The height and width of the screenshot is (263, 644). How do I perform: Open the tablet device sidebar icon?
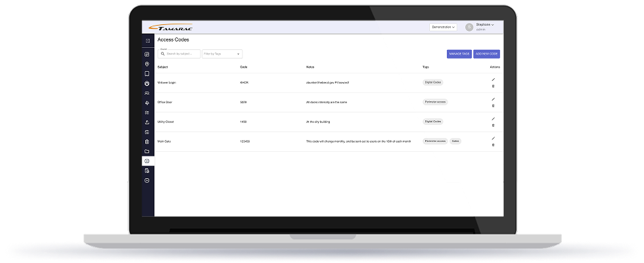(147, 74)
